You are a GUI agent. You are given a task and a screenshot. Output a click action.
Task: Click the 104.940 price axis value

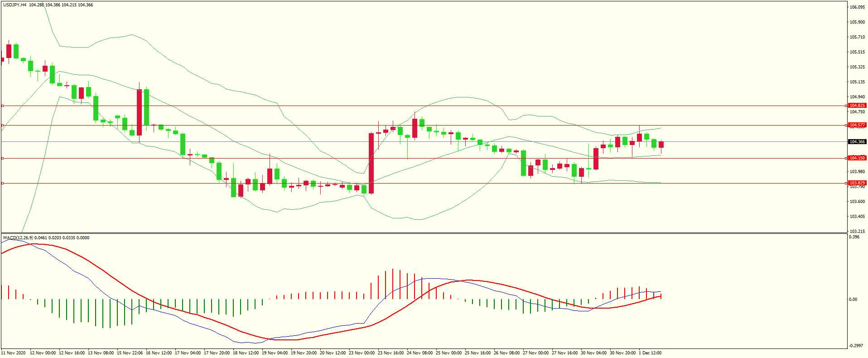click(857, 97)
